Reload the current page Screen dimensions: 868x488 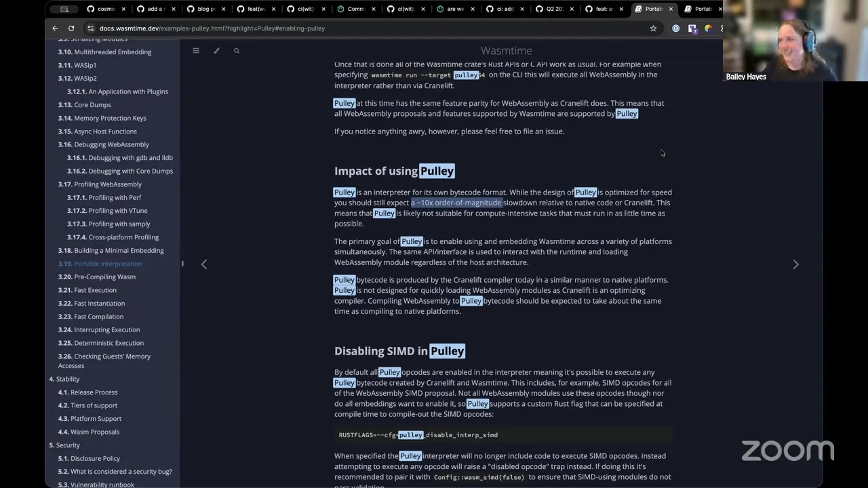coord(71,28)
